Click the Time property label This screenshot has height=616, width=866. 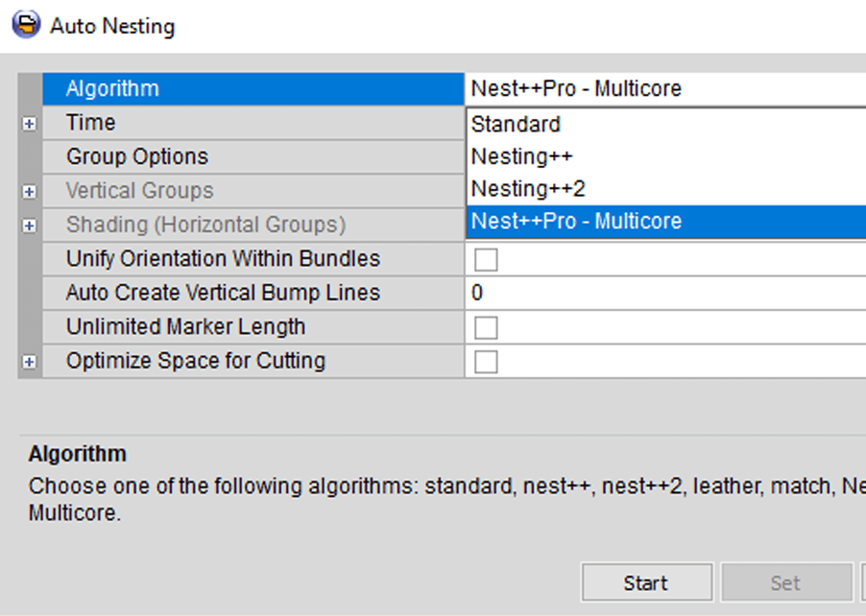pos(90,124)
